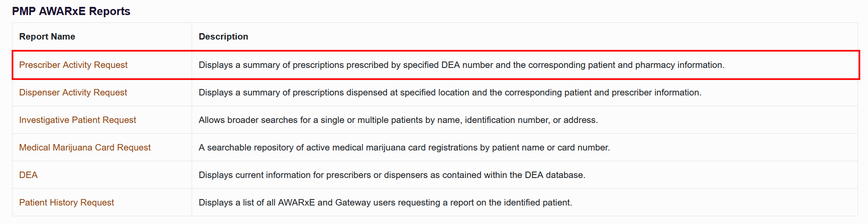
Task: Click the Description column header
Action: (223, 37)
